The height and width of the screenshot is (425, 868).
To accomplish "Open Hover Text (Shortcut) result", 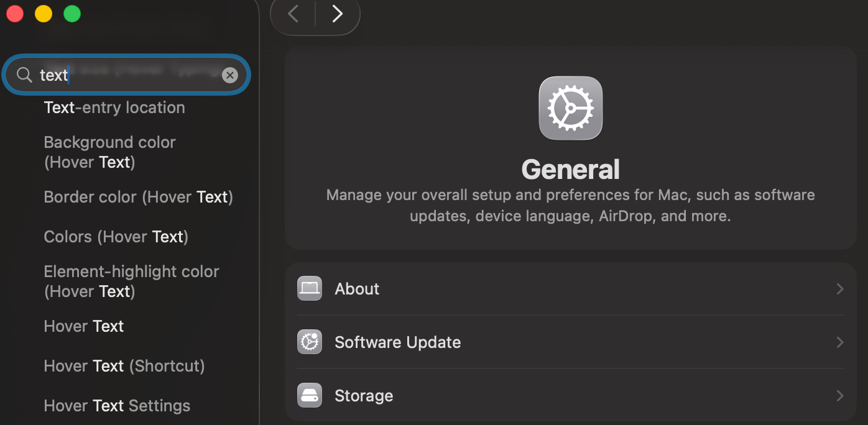I will [x=124, y=366].
